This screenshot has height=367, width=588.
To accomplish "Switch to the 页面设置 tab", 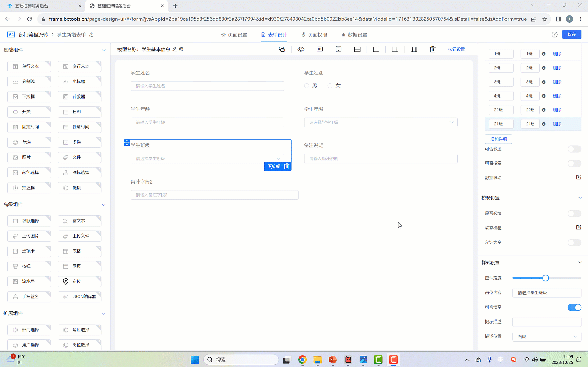I will [x=234, y=35].
